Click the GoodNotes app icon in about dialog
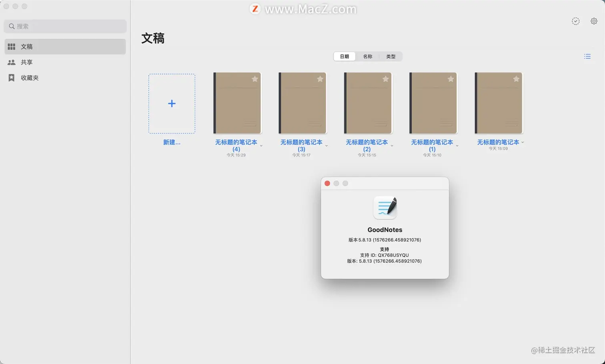Viewport: 605px width, 364px height. click(385, 208)
